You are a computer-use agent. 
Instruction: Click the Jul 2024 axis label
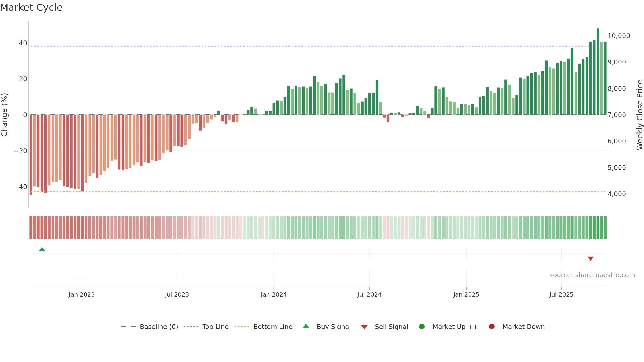369,295
